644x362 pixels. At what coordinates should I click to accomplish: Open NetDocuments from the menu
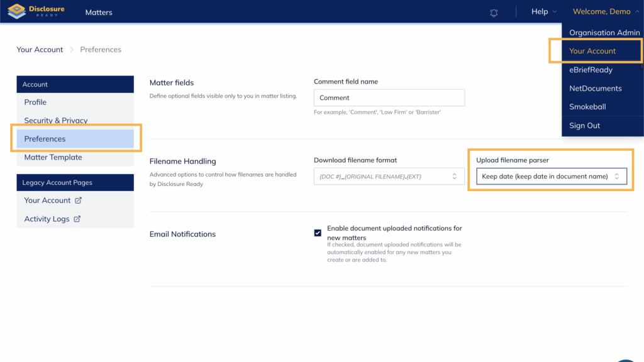(x=595, y=89)
